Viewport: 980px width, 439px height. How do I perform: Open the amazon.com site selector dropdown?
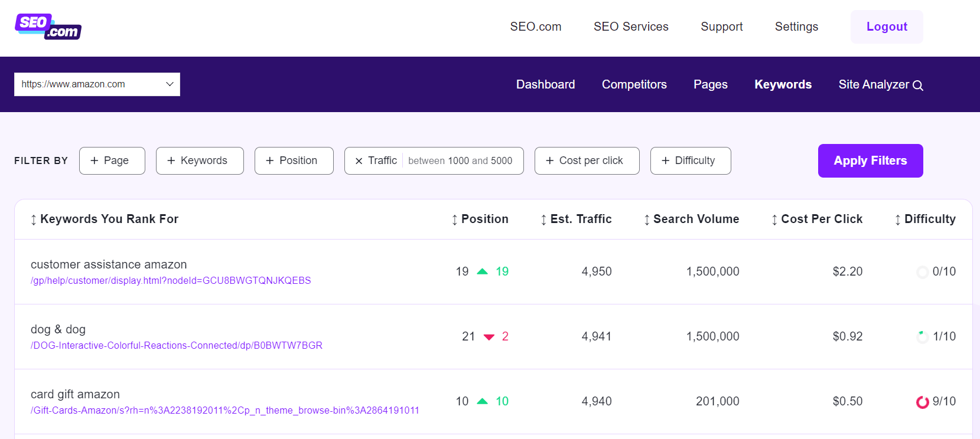(x=97, y=84)
